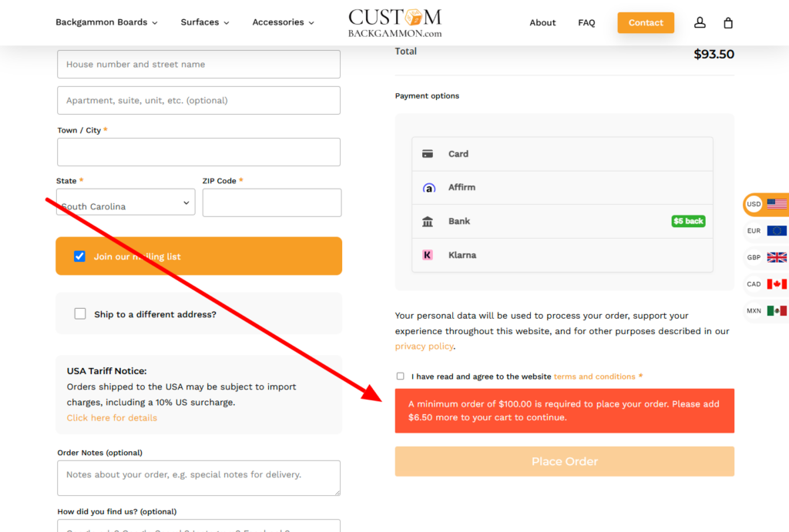Expand Surfaces menu
Viewport: 789px width, 532px height.
pyautogui.click(x=205, y=22)
